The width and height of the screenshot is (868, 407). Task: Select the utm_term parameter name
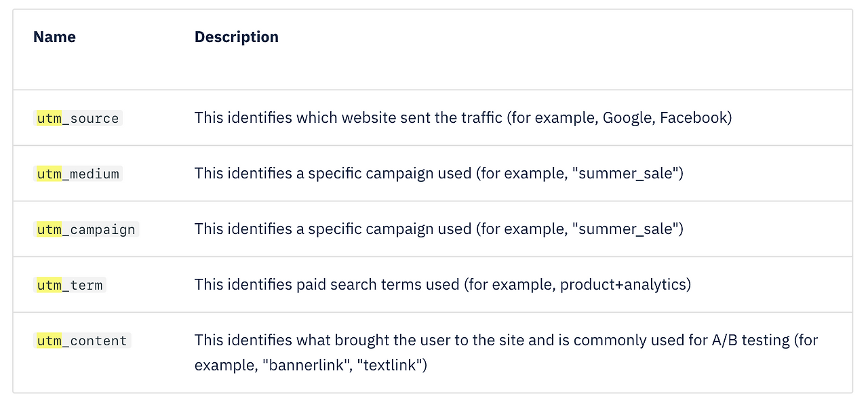pyautogui.click(x=70, y=285)
